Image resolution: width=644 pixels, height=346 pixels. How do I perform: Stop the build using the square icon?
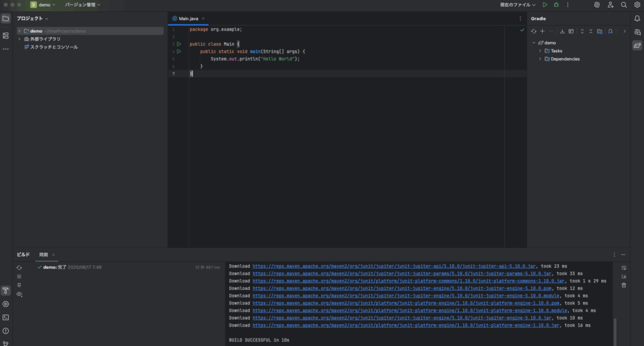(19, 277)
